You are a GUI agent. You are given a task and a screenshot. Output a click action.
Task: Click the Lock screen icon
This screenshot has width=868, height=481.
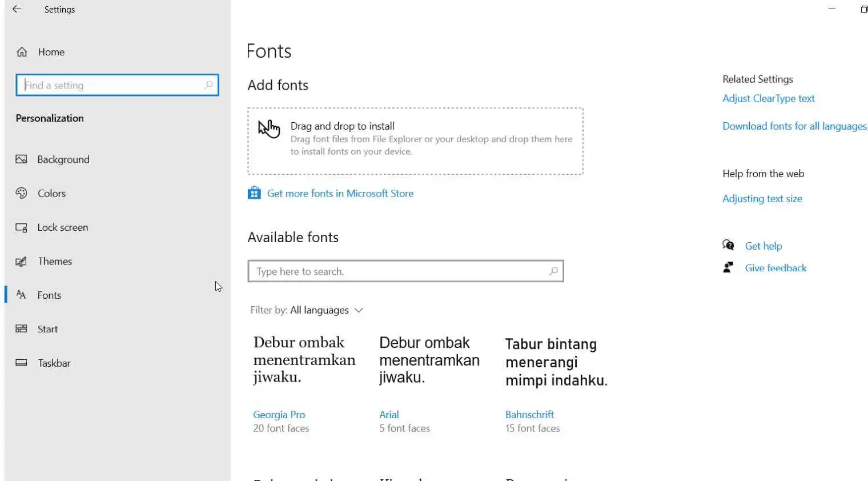coord(21,227)
